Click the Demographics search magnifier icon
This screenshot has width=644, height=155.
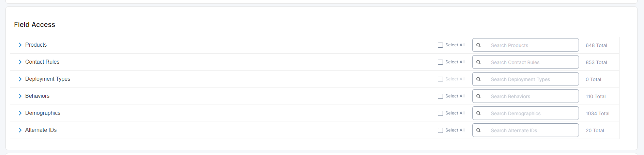[478, 113]
